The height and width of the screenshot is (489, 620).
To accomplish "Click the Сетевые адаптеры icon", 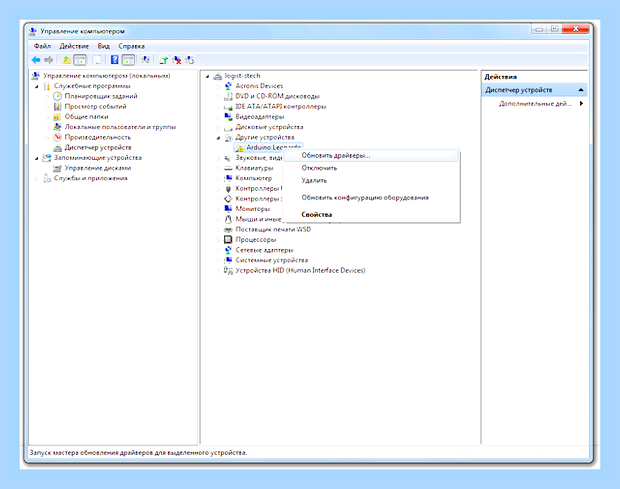I will click(x=228, y=250).
